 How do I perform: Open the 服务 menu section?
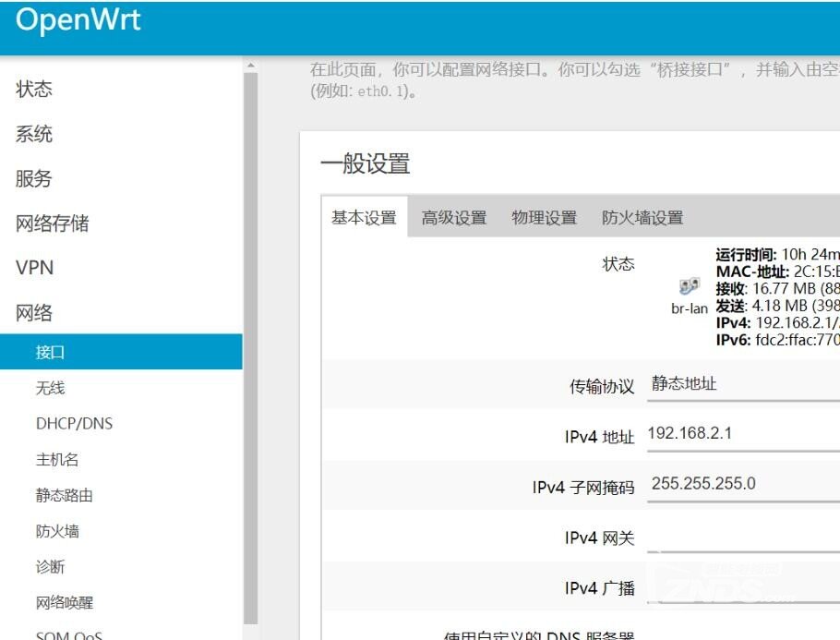click(34, 178)
